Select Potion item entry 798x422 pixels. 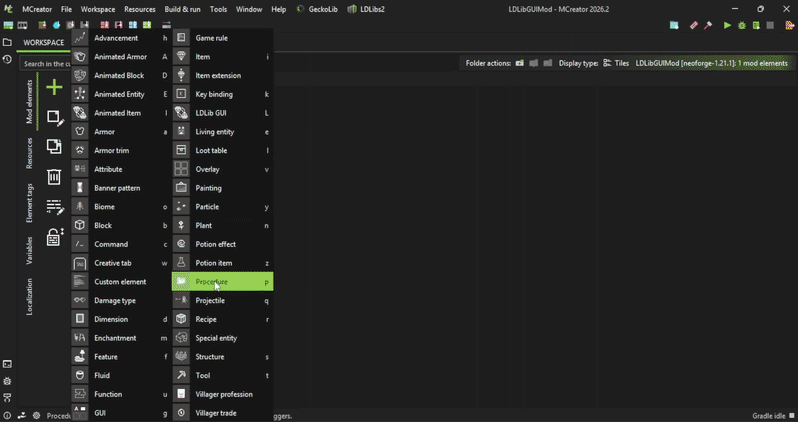click(x=222, y=263)
